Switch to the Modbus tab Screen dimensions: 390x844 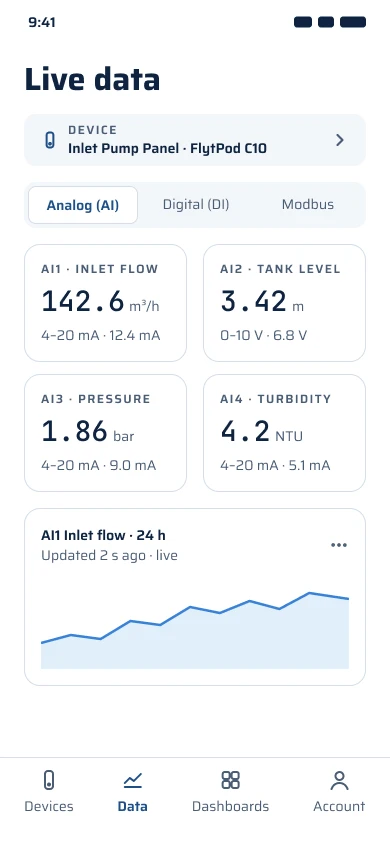308,205
